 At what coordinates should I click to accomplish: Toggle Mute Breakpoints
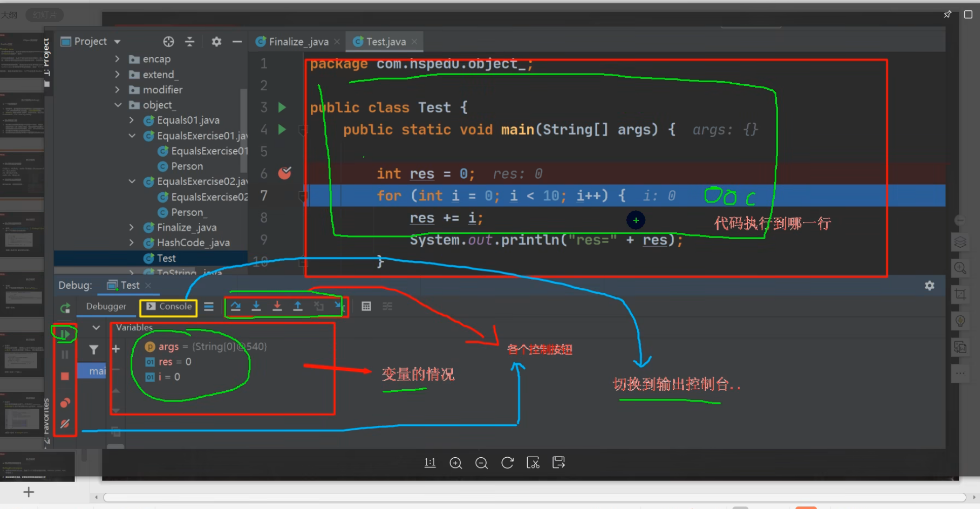65,424
